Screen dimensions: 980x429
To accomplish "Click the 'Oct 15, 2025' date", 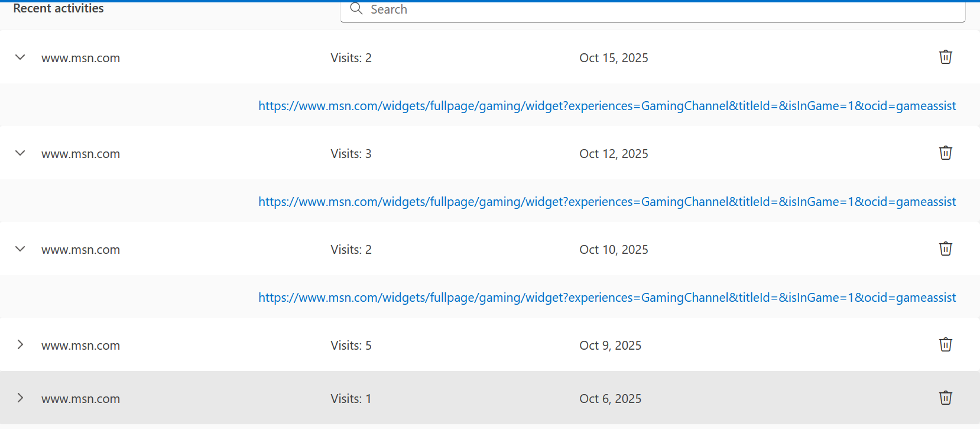I will tap(614, 58).
